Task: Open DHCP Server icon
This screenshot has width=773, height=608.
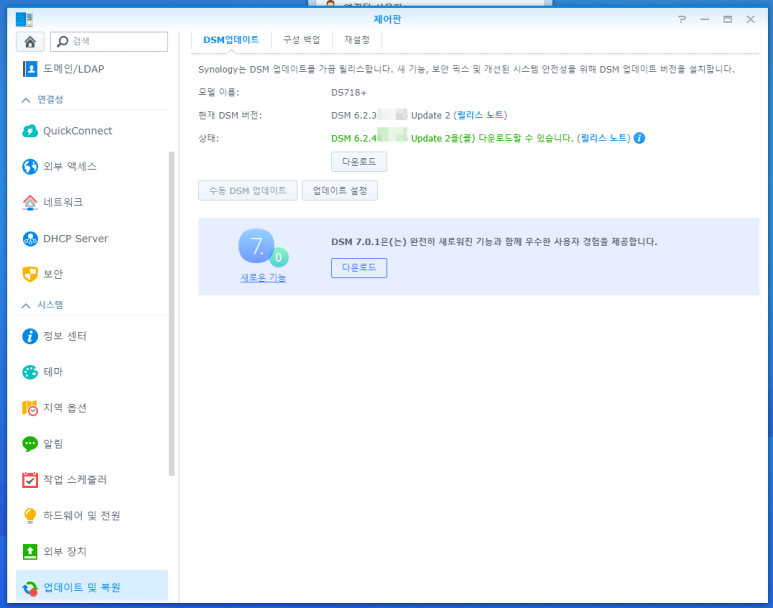Action: click(x=30, y=239)
